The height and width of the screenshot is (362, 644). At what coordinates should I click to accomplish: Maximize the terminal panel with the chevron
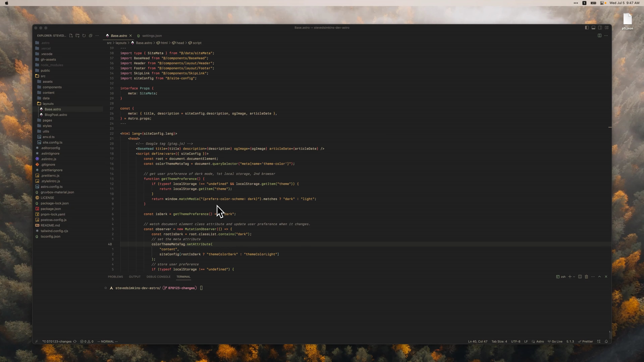[600, 277]
